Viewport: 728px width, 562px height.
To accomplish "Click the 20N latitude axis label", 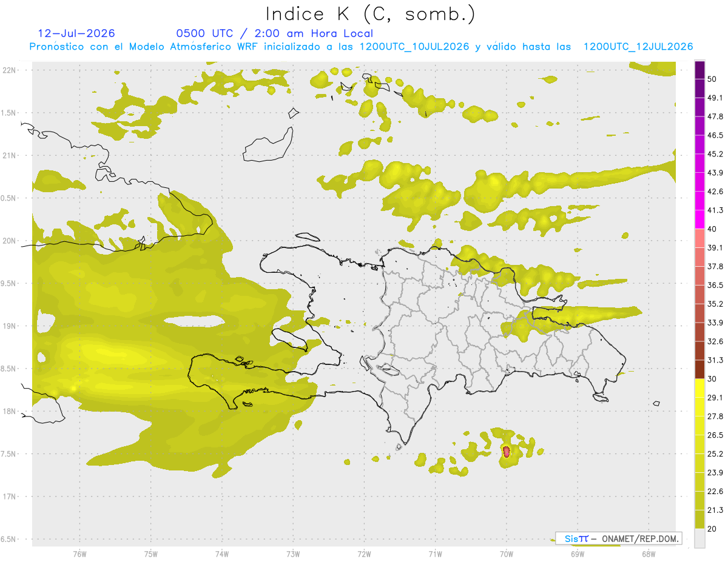I will 10,241.
